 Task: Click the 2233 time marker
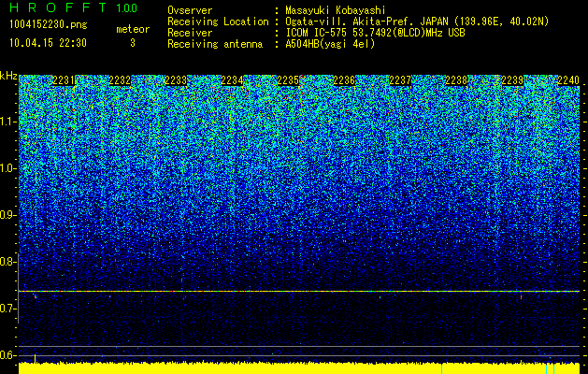(x=176, y=80)
